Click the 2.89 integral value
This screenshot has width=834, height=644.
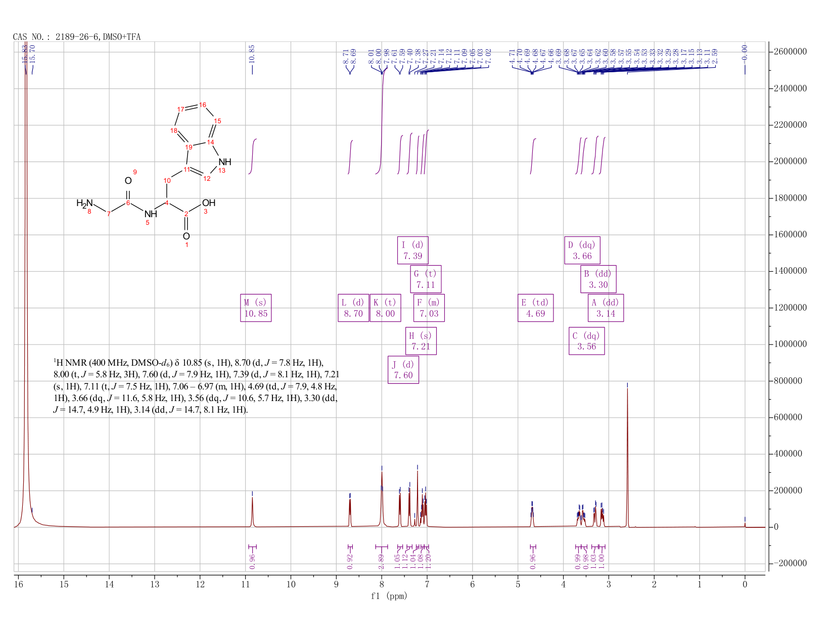(x=382, y=562)
